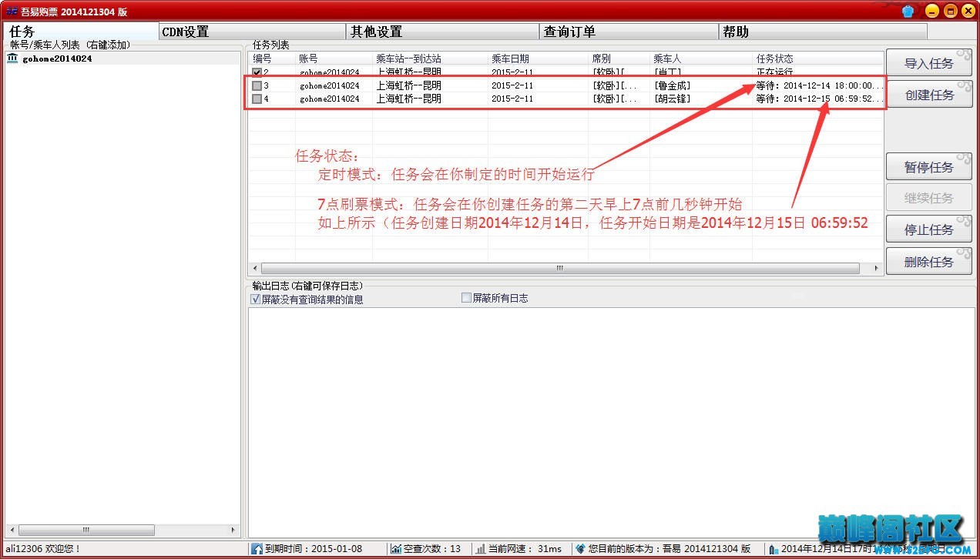Screen dimensions: 980x559
Task: Toggle 屏蔽没有查询结果的信息 checkbox
Action: [256, 300]
